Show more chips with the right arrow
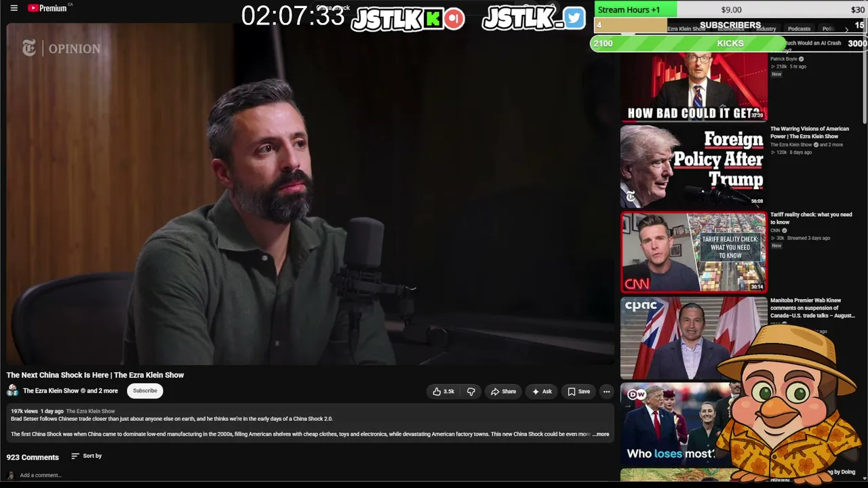Viewport: 868px width, 488px height. tap(846, 29)
